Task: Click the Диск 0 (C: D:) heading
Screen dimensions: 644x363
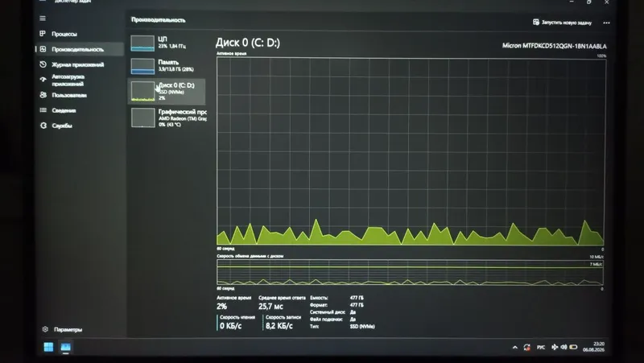Action: [248, 43]
